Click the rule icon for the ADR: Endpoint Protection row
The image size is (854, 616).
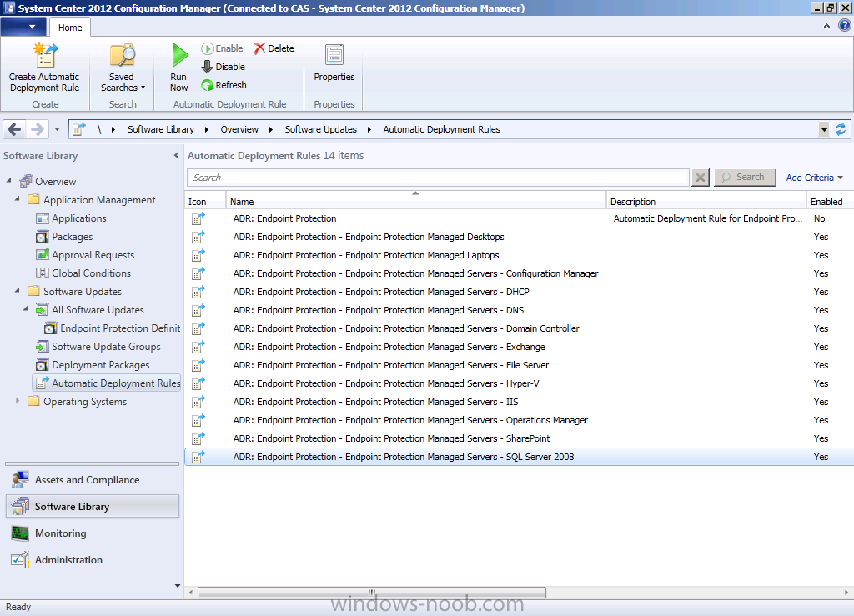point(198,218)
